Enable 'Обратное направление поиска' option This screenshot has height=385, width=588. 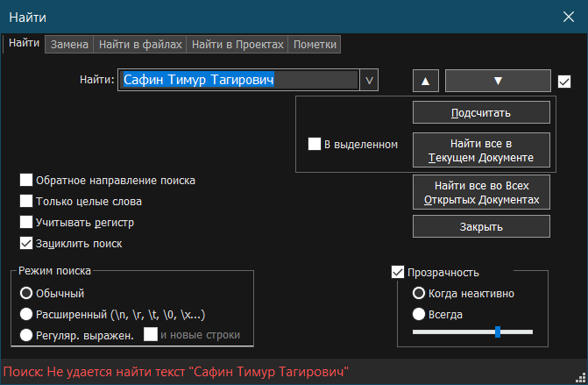pos(26,181)
